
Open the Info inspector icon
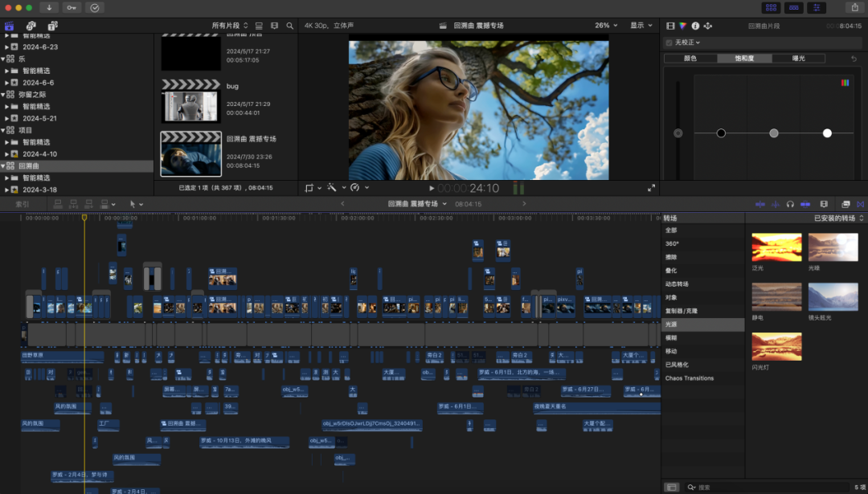(x=695, y=26)
